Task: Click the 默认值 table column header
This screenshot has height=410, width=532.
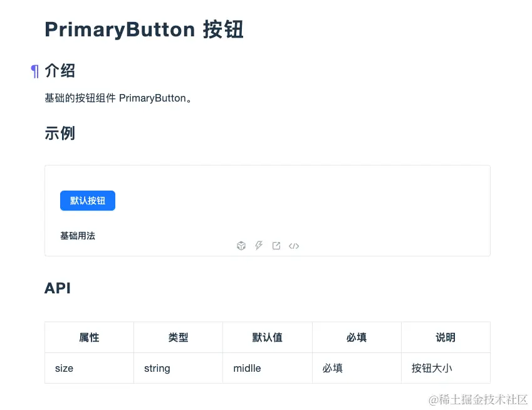Action: click(x=268, y=337)
